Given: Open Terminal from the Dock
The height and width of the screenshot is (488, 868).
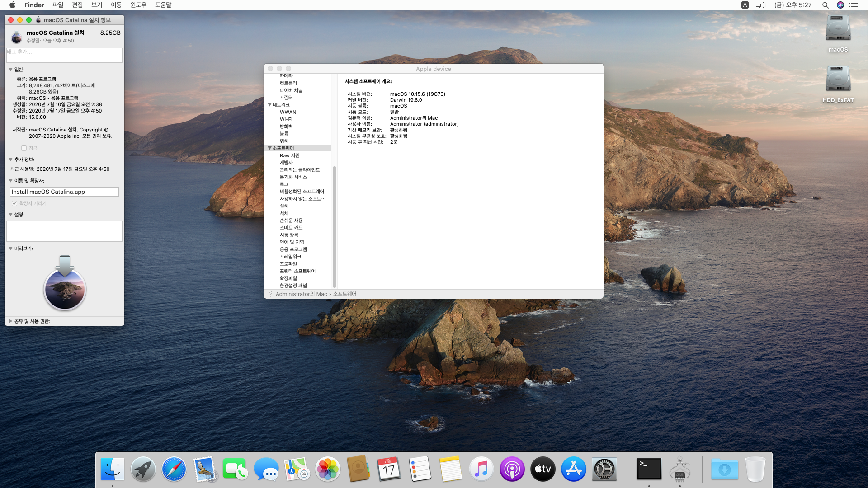Looking at the screenshot, I should [649, 469].
